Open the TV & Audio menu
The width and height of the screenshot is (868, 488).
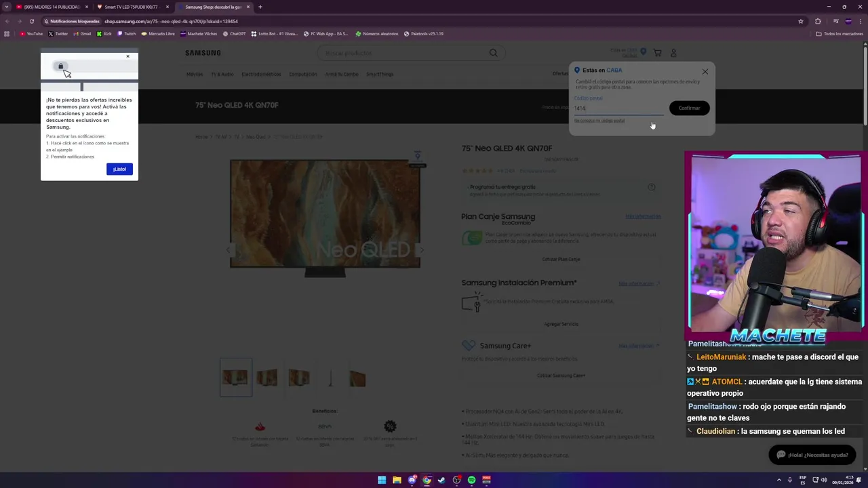[222, 74]
